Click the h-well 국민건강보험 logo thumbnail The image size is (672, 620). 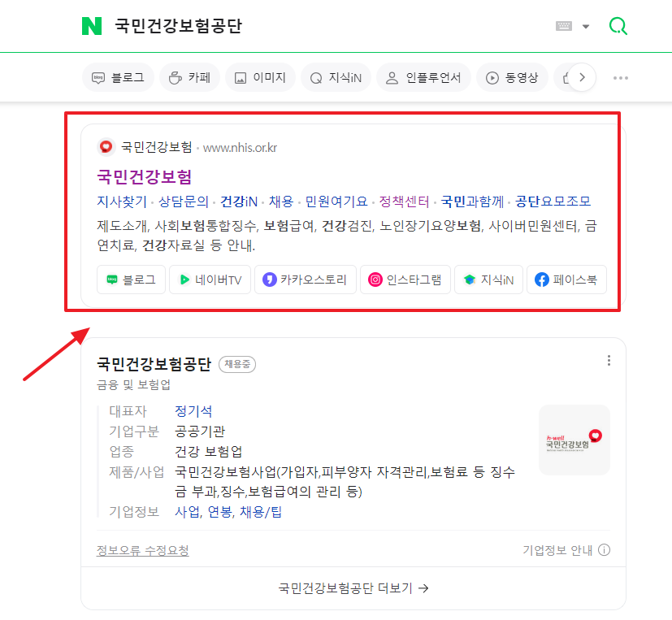574,440
